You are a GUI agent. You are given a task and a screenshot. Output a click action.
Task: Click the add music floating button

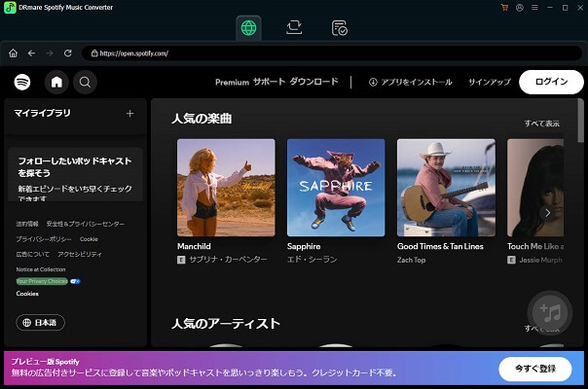point(550,313)
